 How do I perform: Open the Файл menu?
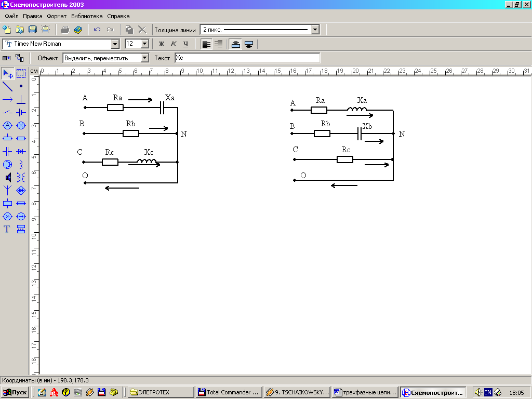click(11, 16)
